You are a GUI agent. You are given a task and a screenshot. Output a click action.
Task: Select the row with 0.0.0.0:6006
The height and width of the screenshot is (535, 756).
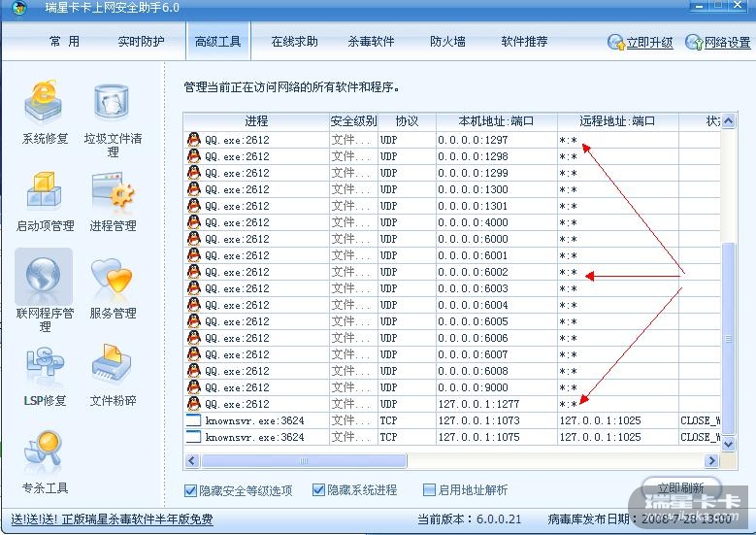(x=452, y=338)
